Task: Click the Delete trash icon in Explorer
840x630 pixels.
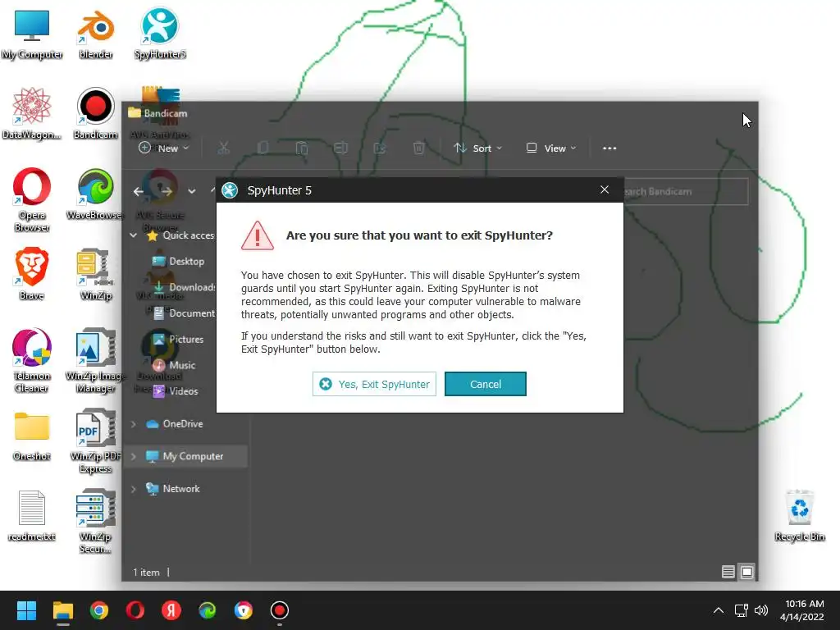Action: (x=419, y=148)
